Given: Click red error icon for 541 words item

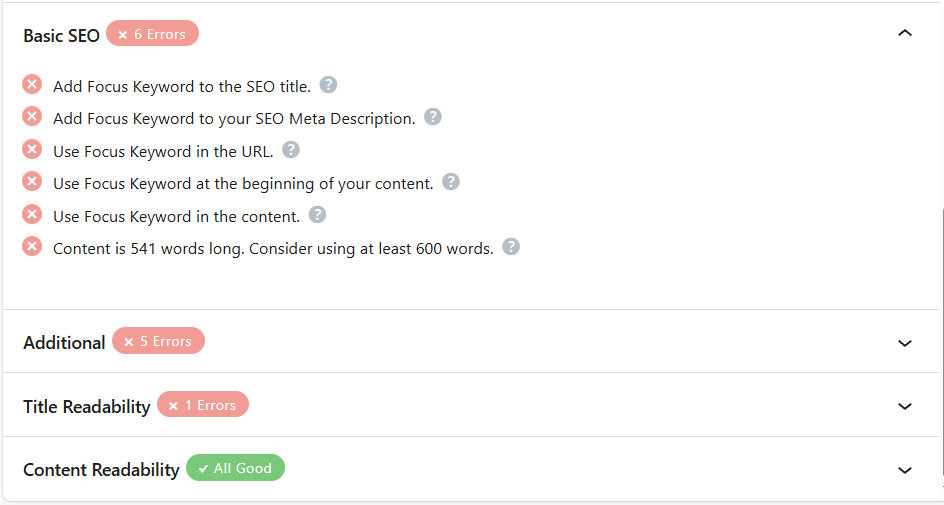Looking at the screenshot, I should 32,247.
